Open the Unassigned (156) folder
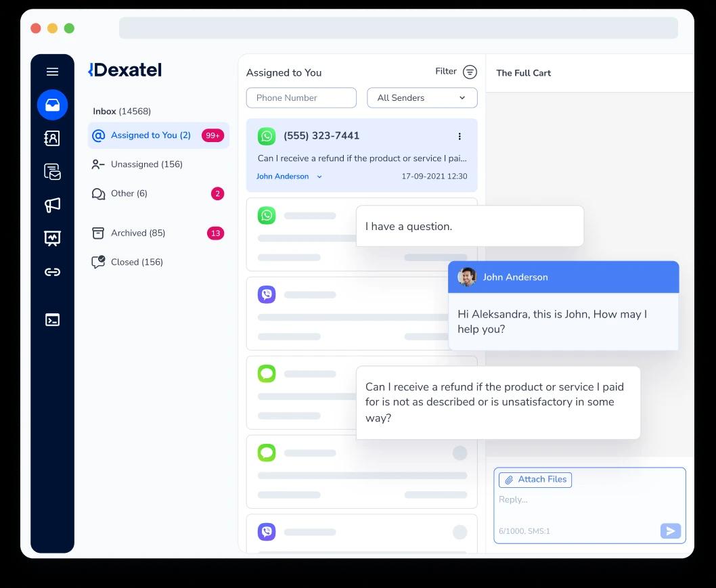 (146, 164)
